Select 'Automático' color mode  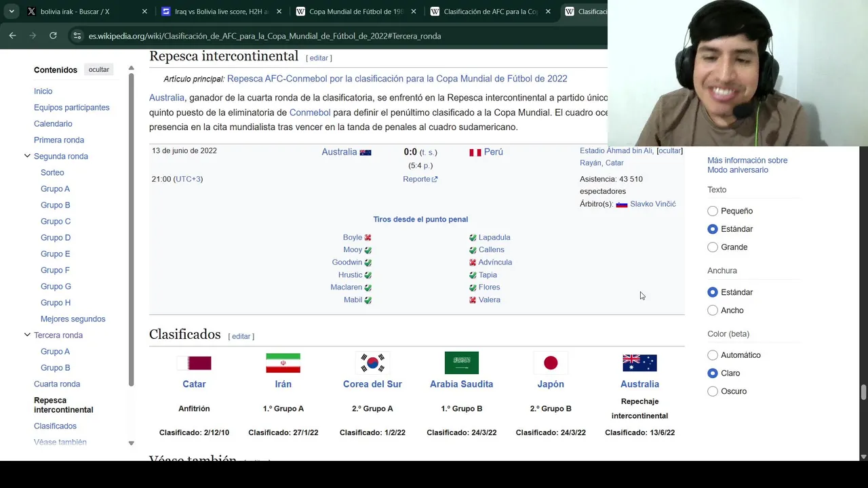coord(712,354)
